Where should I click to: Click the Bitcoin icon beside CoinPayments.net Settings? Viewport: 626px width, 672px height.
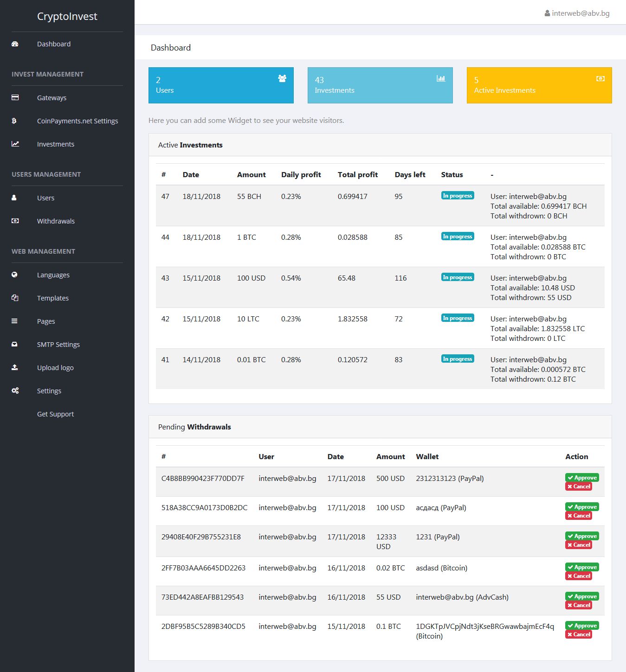(14, 121)
